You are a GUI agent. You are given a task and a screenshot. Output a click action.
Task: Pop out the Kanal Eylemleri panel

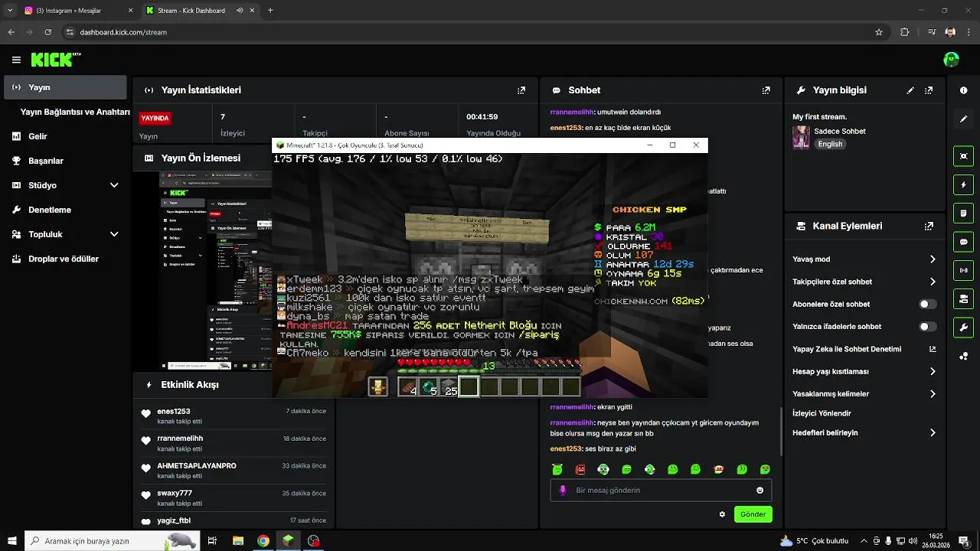coord(929,227)
